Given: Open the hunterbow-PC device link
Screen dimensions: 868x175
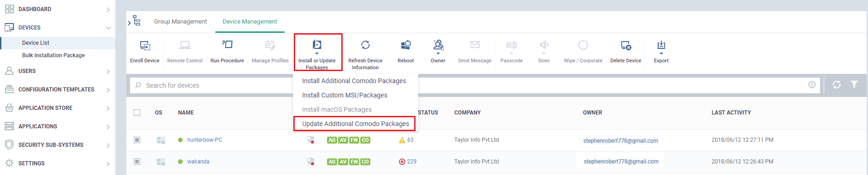Looking at the screenshot, I should [x=204, y=140].
